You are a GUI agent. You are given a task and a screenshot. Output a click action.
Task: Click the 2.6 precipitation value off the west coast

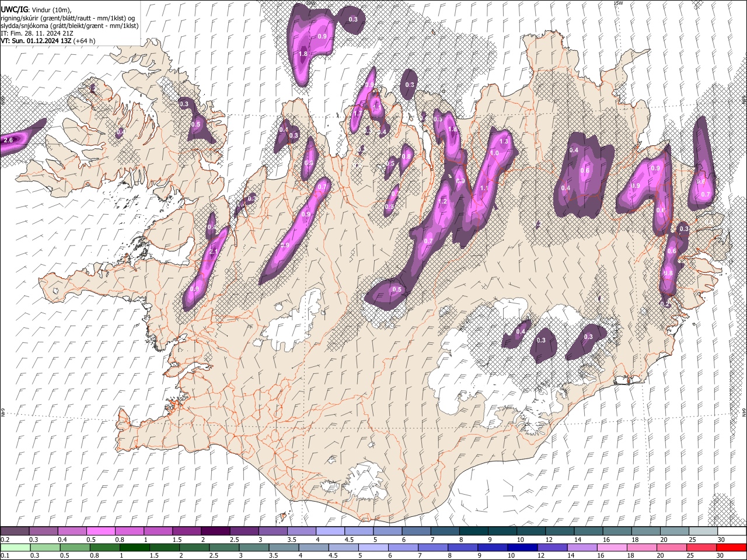8,141
